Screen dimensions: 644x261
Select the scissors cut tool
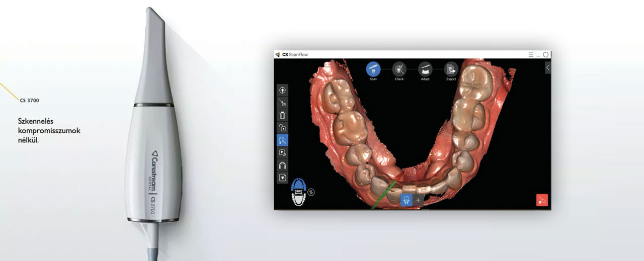[283, 103]
